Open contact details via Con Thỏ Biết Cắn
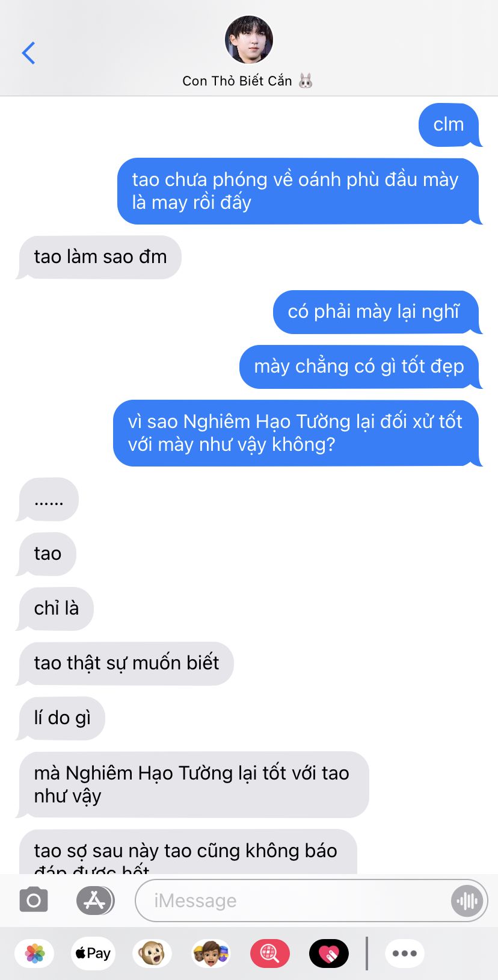498x980 pixels. point(248,81)
